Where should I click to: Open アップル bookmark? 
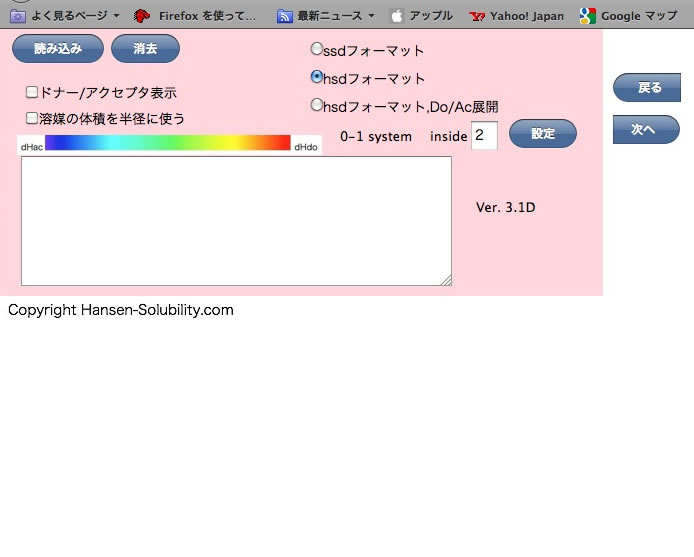tap(421, 16)
